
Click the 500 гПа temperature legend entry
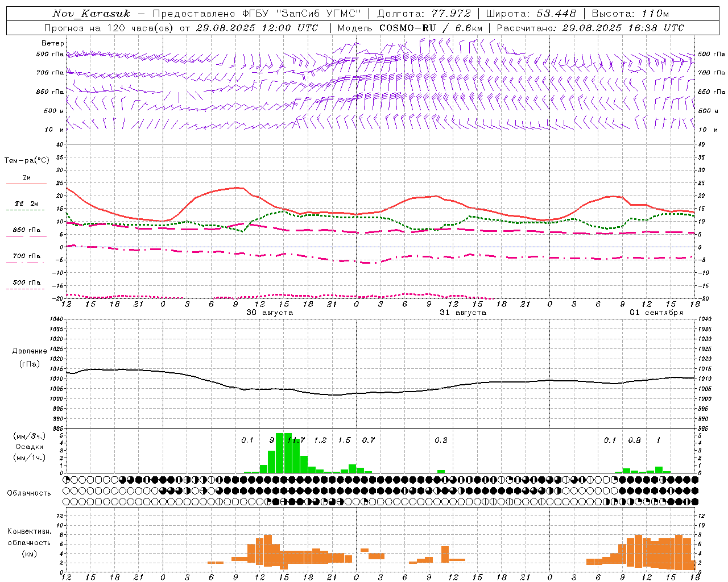pos(26,282)
